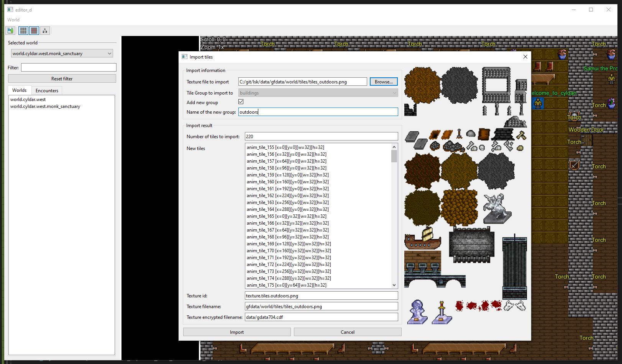Toggle the red-lined grid toolbar icon
Viewport: 622px width, 364px height.
[34, 31]
